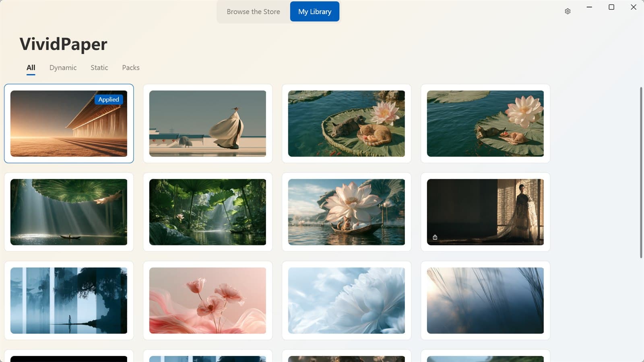Viewport: 644px width, 362px height.
Task: Select the My Library tab
Action: pos(315,12)
